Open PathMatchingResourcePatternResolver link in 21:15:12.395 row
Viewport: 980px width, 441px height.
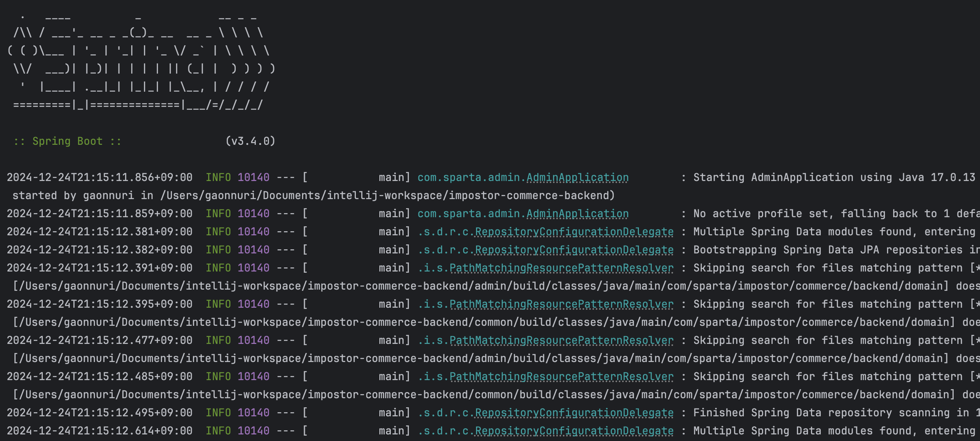561,304
